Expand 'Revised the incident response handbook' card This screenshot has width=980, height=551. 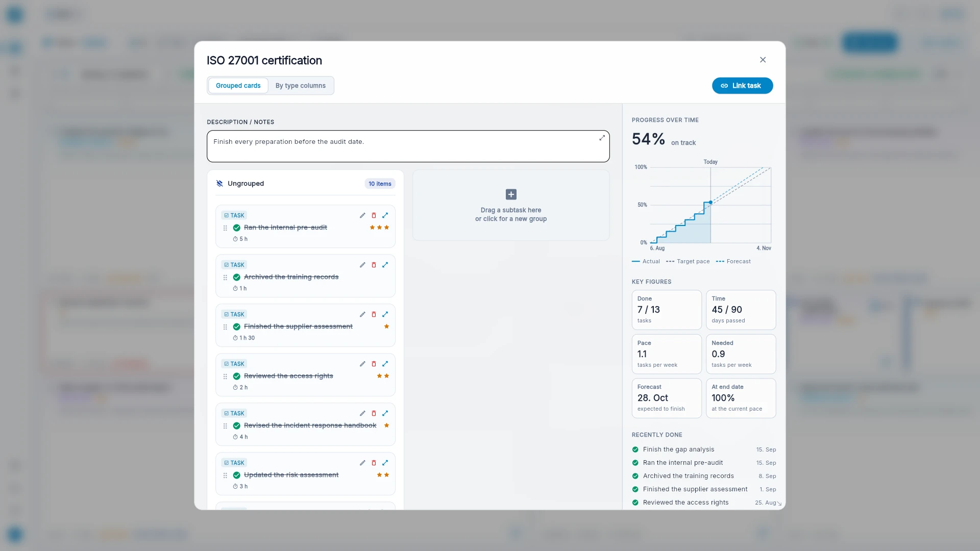point(385,413)
